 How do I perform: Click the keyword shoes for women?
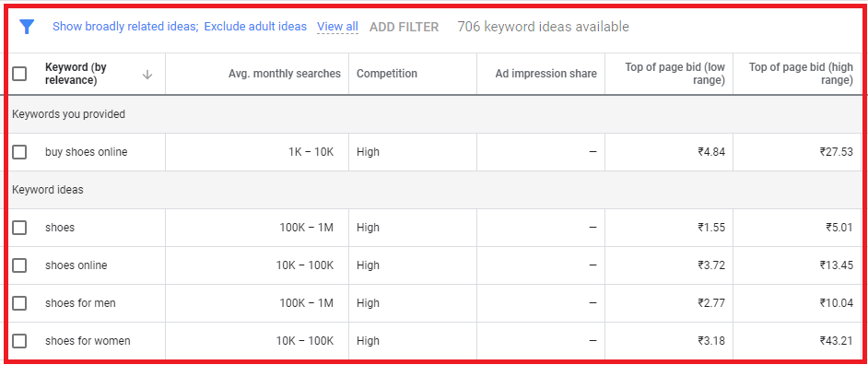click(88, 341)
